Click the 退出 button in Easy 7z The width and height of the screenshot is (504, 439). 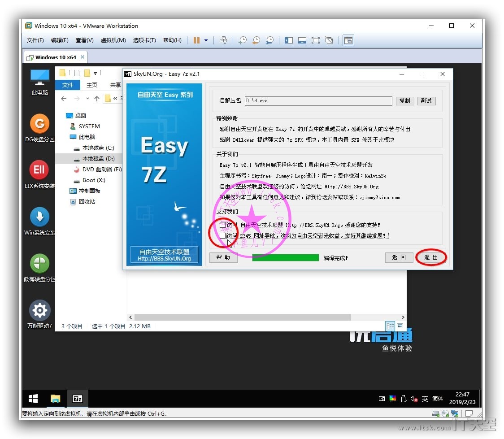(431, 257)
